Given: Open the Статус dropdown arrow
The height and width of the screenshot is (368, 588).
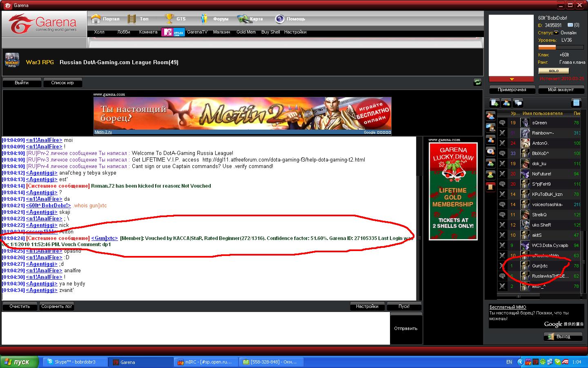Looking at the screenshot, I should point(556,33).
